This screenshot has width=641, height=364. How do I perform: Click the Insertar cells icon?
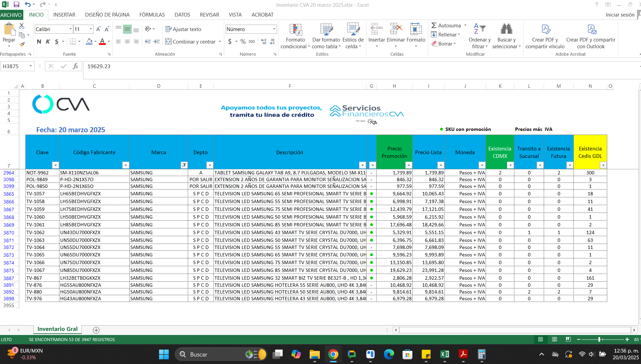[x=377, y=30]
